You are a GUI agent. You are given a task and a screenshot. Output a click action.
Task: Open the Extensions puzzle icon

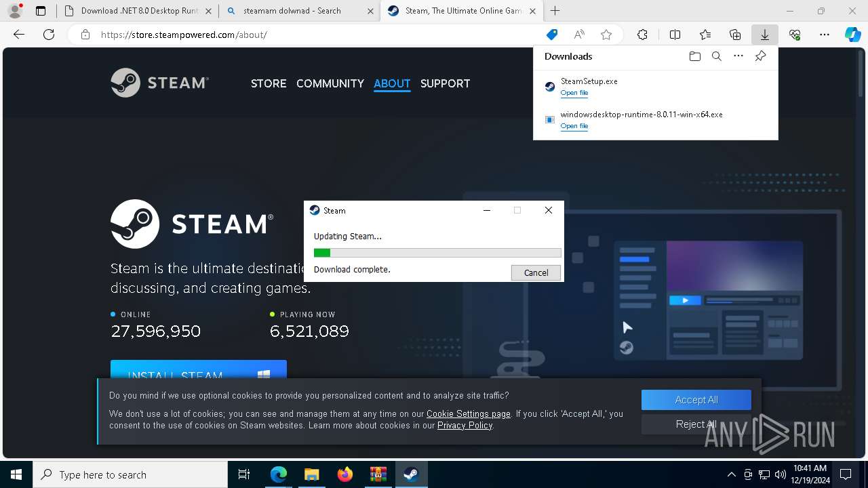click(x=642, y=35)
